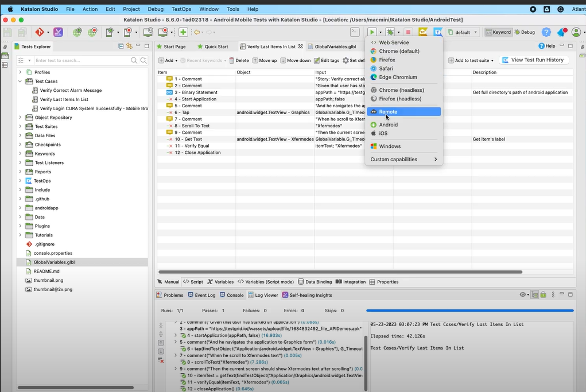Click the search magnifier in Tests Explorer
Viewport: 586px width, 392px height.
pos(134,60)
